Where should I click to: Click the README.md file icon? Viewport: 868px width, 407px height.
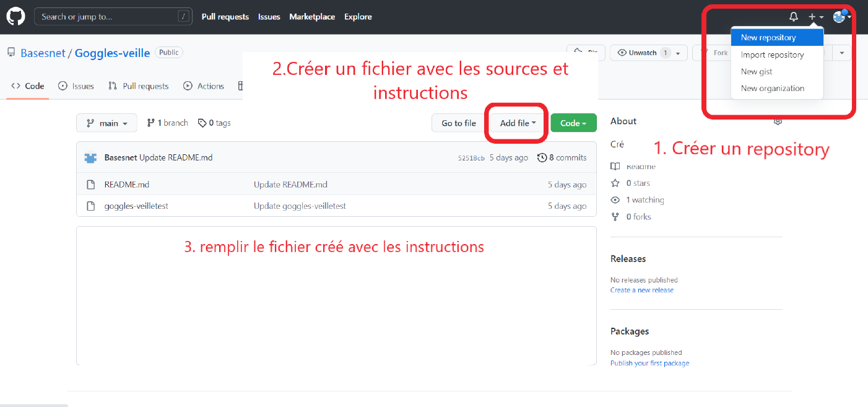pyautogui.click(x=91, y=185)
